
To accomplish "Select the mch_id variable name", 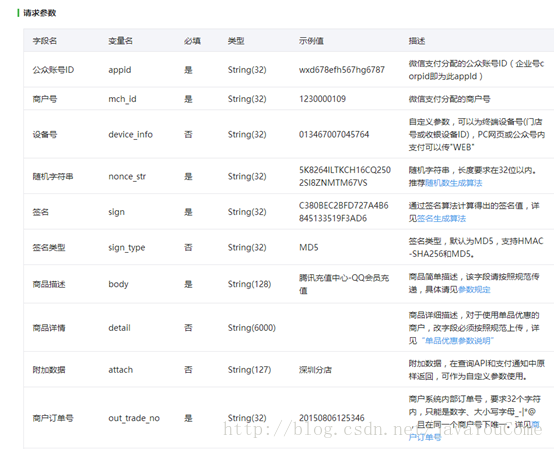I will pyautogui.click(x=122, y=99).
